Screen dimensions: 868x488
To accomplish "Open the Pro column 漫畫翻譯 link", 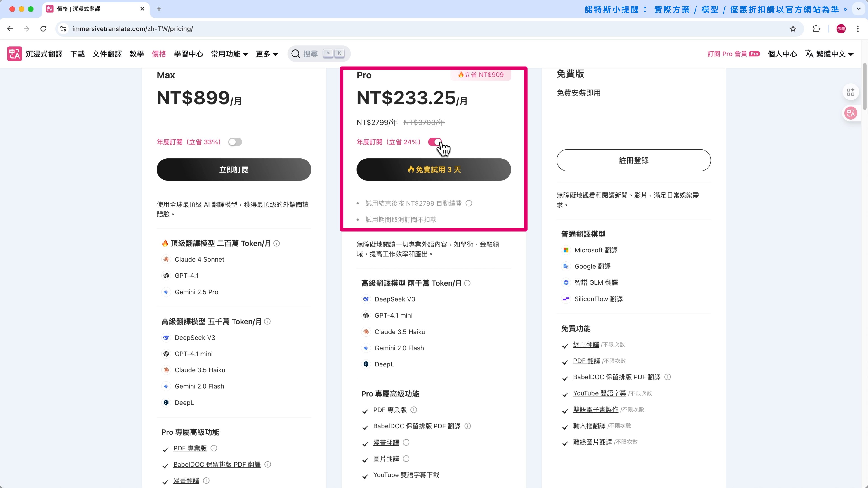I will pos(386,443).
